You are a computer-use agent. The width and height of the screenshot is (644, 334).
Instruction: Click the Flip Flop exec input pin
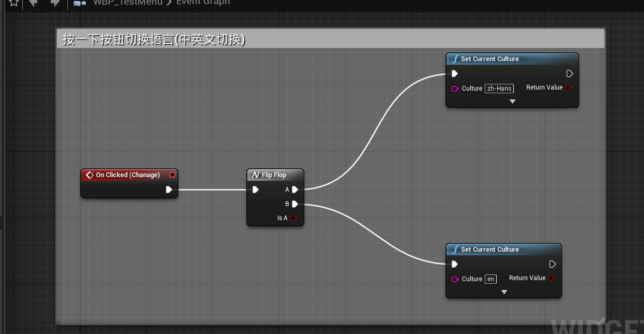click(x=256, y=190)
